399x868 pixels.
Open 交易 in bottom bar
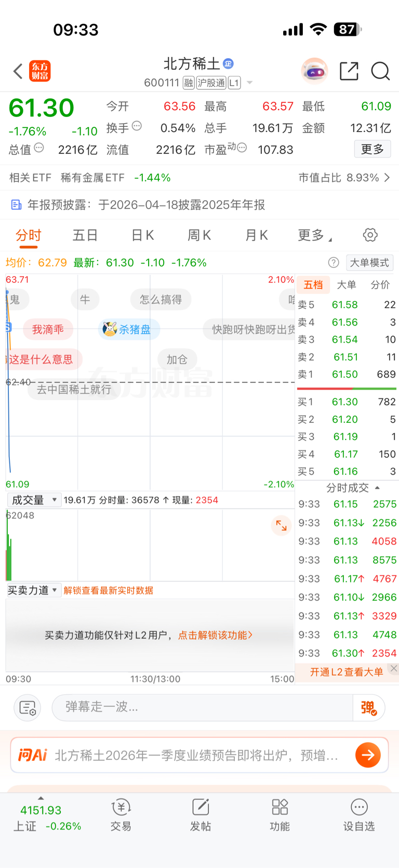pyautogui.click(x=121, y=815)
